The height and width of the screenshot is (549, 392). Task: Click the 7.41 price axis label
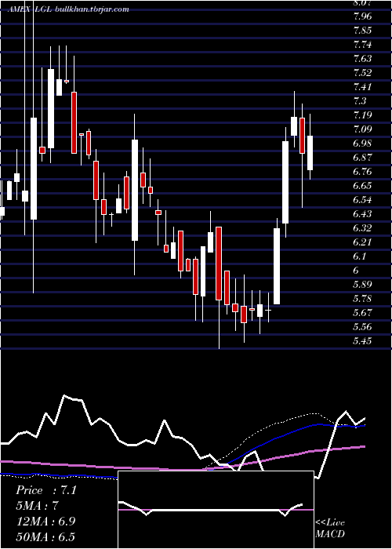pos(362,87)
